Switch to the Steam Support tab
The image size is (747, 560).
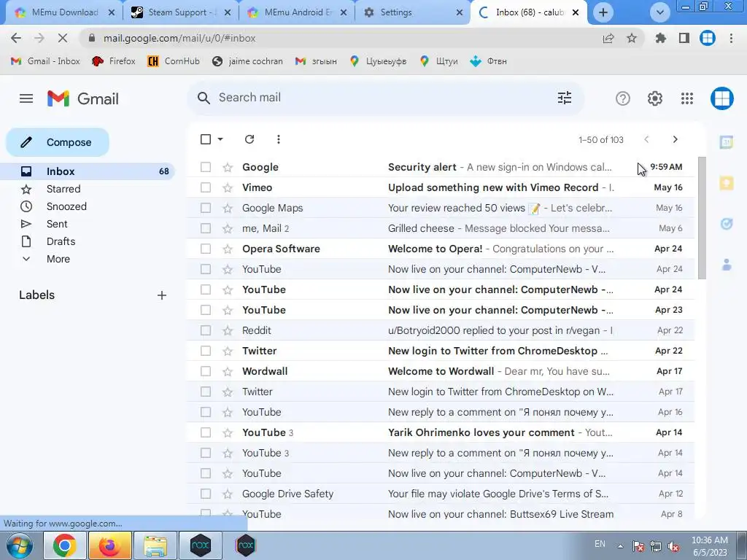coord(180,12)
